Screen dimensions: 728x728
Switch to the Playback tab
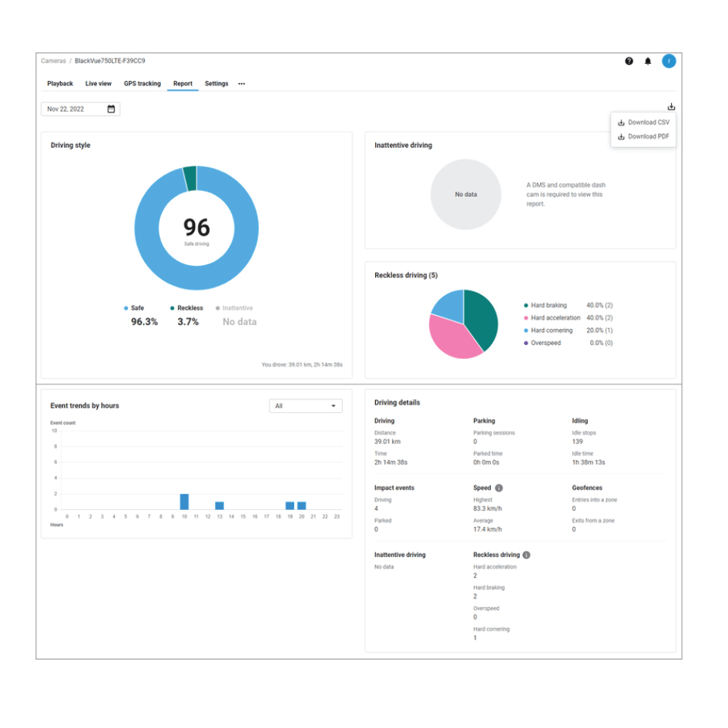[x=60, y=84]
